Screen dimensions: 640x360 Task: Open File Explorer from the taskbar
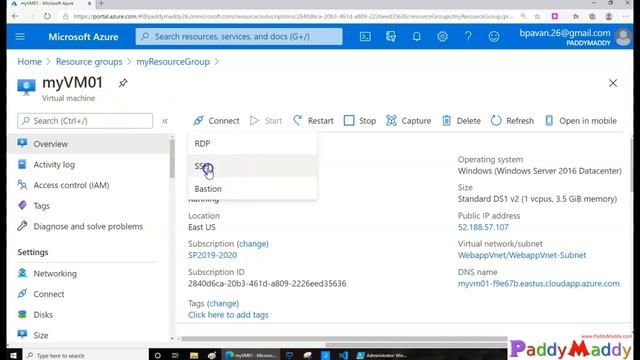(x=194, y=356)
